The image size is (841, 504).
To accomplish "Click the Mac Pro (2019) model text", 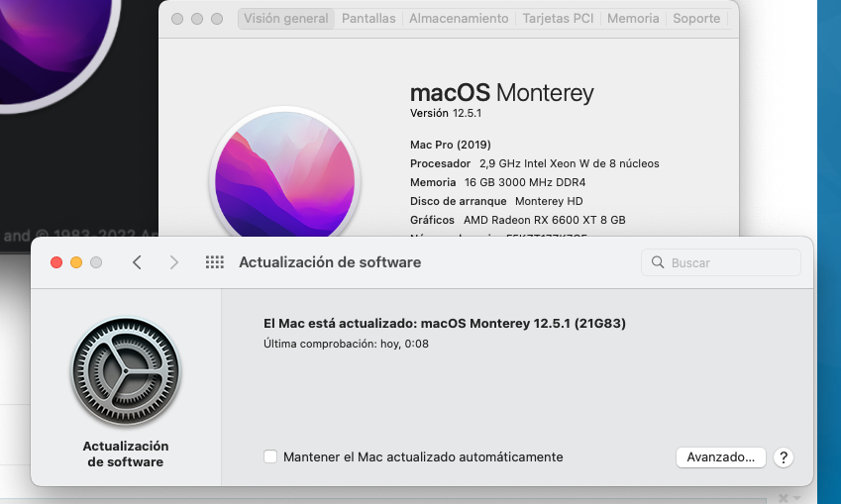I will click(x=451, y=145).
